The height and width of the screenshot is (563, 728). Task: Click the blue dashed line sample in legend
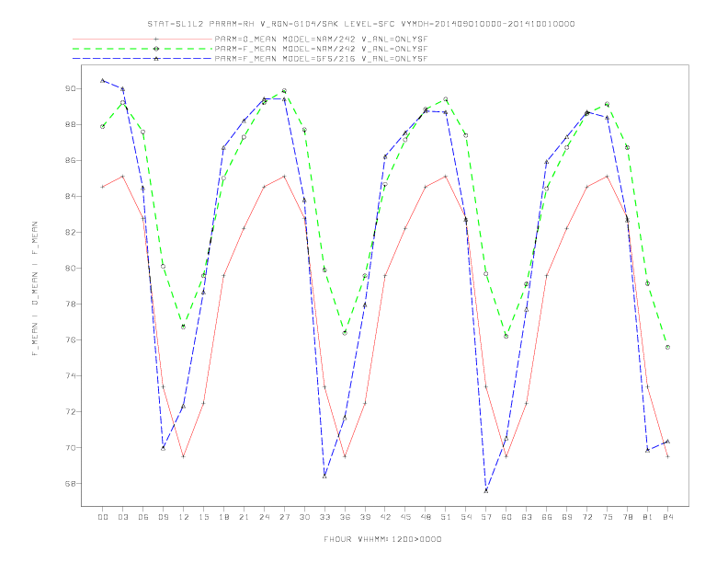(142, 59)
